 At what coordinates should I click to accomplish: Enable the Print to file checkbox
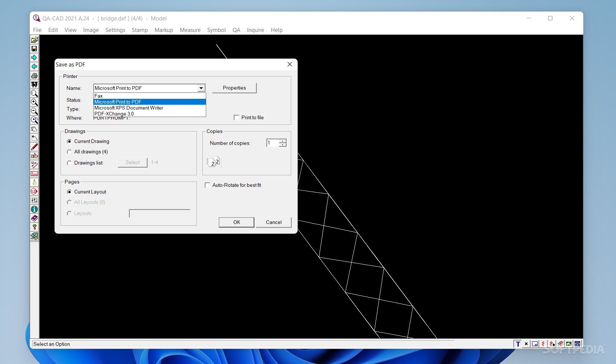236,118
